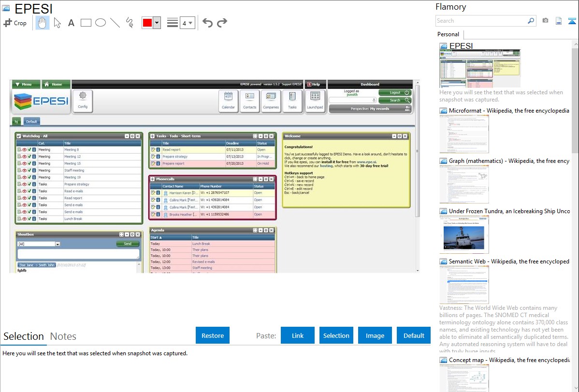Switch to the Personal tab

tap(448, 34)
